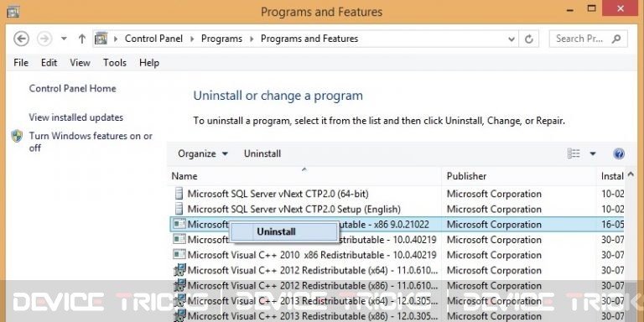Expand the address bar history dropdown

[512, 39]
